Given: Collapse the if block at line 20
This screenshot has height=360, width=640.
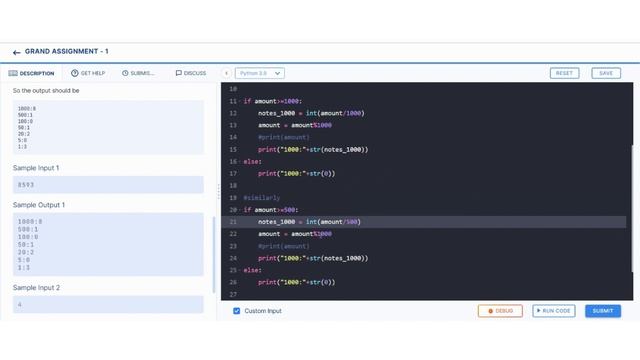Looking at the screenshot, I should click(x=240, y=210).
